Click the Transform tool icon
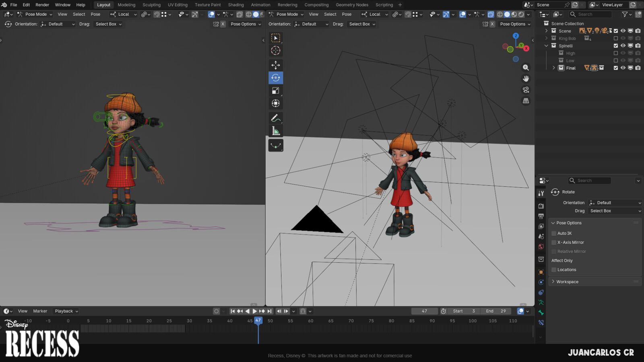 [276, 104]
